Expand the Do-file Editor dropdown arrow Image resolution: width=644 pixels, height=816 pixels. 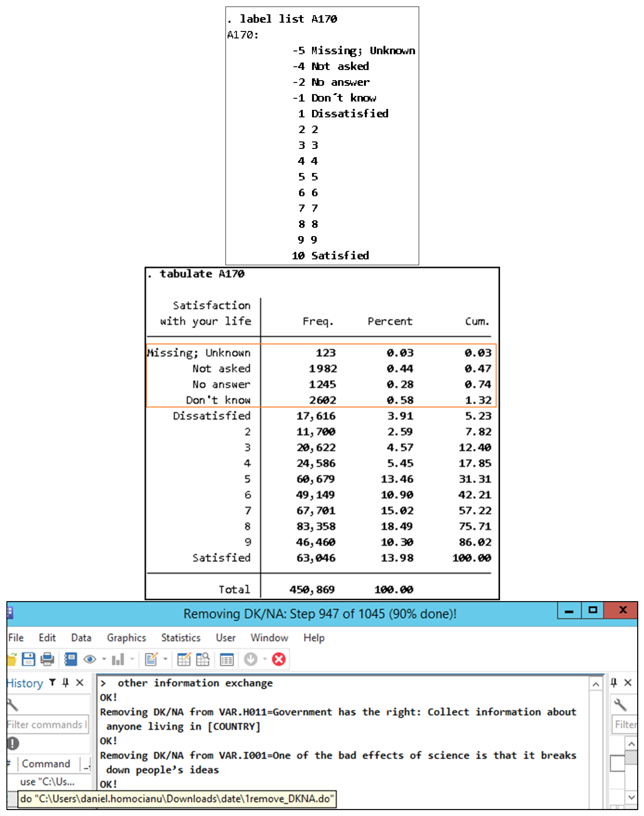click(165, 659)
